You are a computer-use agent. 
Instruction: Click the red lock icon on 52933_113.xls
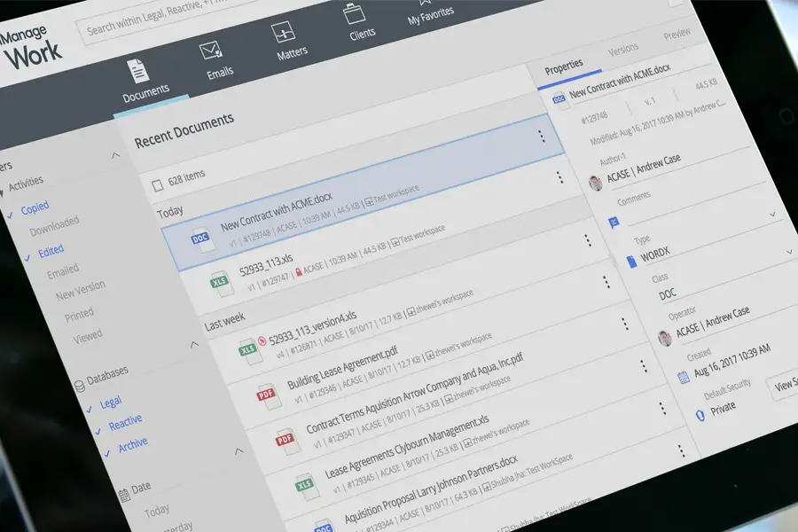coord(298,271)
